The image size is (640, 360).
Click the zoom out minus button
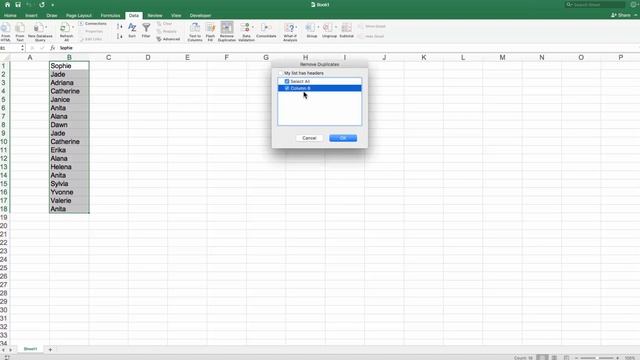576,358
